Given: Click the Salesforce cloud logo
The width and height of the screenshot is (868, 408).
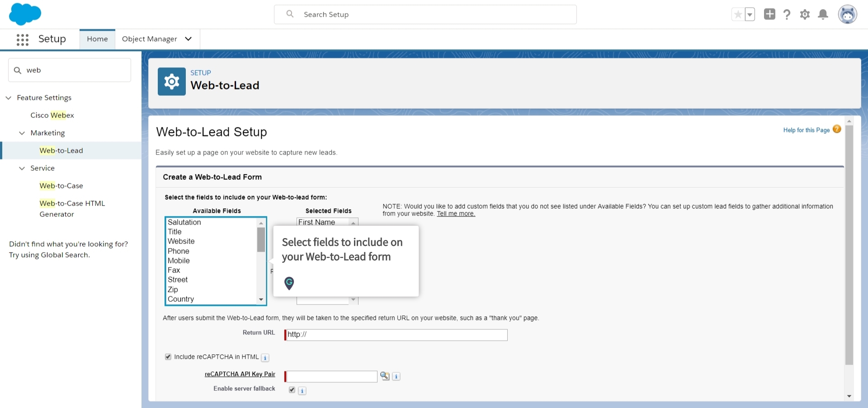Looking at the screenshot, I should 25,14.
